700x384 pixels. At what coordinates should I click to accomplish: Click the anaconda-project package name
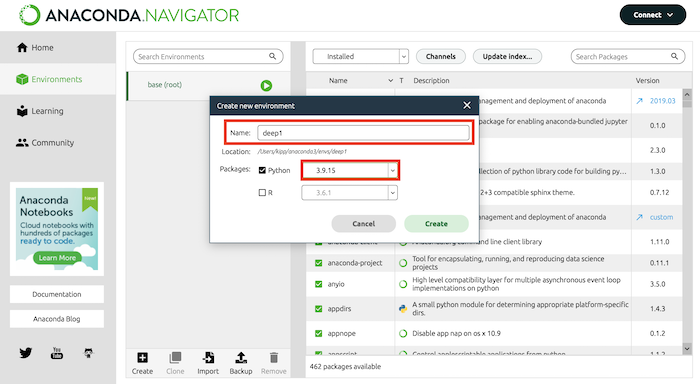coord(355,263)
